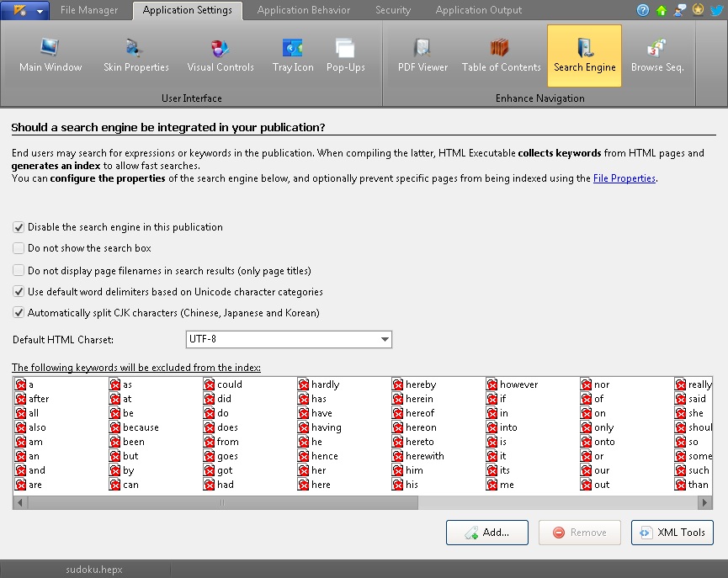Open PDF Viewer settings
The image size is (728, 578).
422,56
